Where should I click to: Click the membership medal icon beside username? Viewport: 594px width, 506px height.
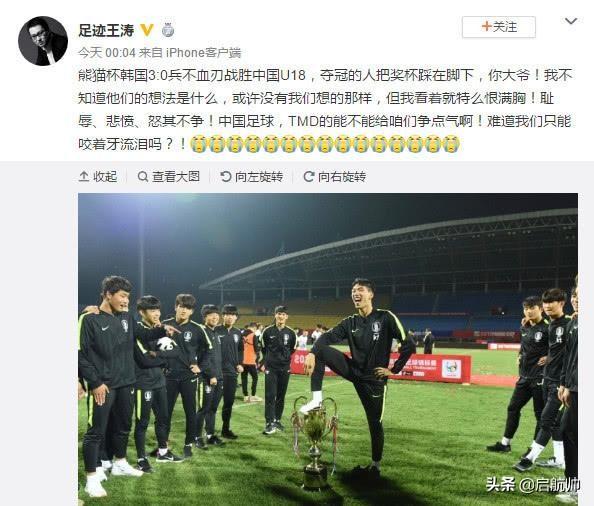(168, 30)
